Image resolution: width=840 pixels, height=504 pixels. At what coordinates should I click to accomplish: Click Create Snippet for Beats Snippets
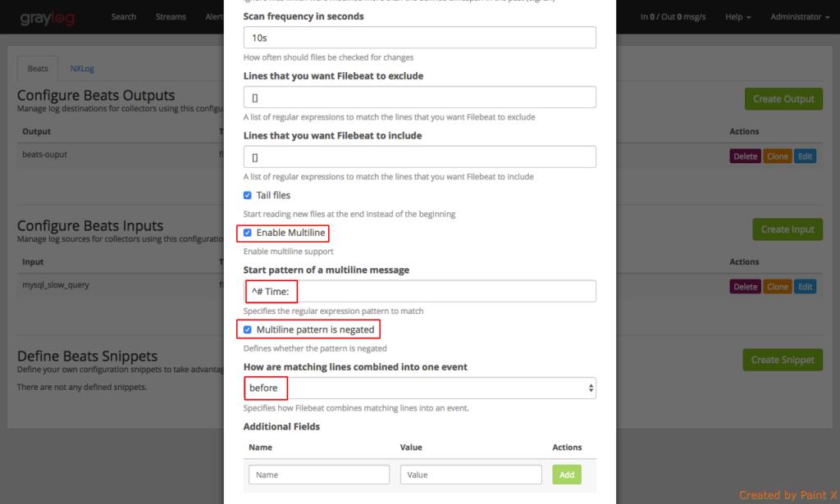pyautogui.click(x=782, y=360)
